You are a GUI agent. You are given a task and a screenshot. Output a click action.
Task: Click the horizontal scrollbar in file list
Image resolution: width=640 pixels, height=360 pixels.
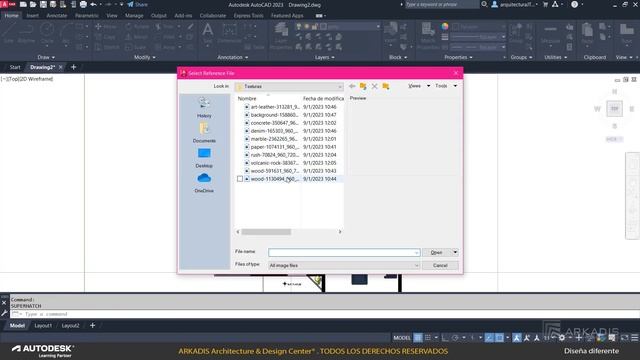click(x=266, y=232)
